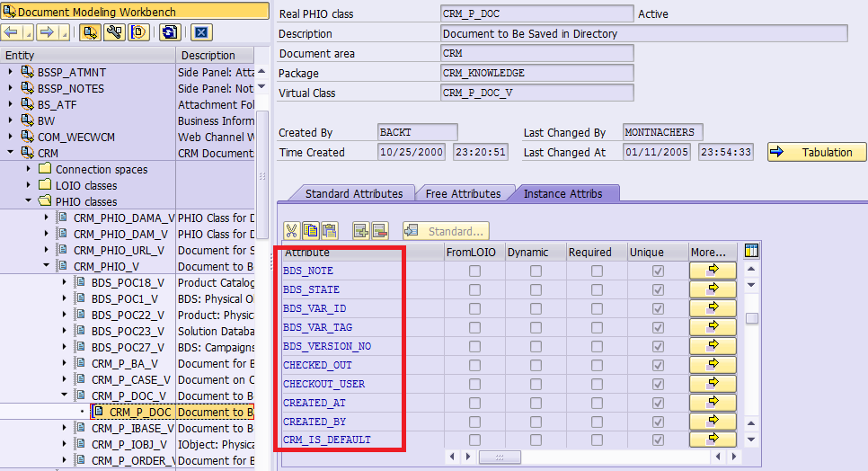Image resolution: width=868 pixels, height=471 pixels.
Task: Switch to the Standard Attributes tab
Action: (354, 194)
